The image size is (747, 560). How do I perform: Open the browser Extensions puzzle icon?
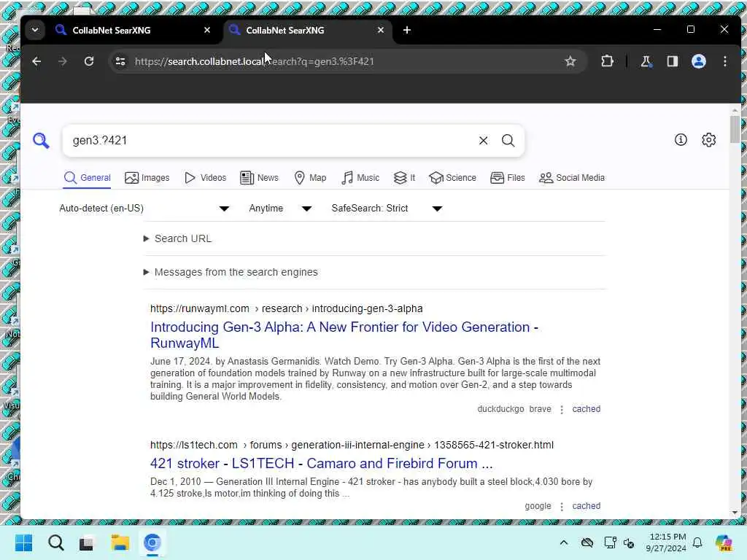607,61
